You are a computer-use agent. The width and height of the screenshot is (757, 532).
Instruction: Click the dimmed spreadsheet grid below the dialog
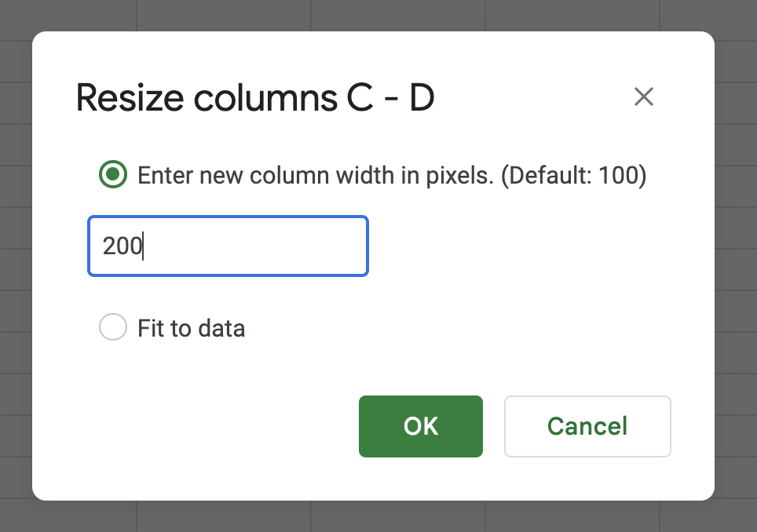pyautogui.click(x=377, y=517)
